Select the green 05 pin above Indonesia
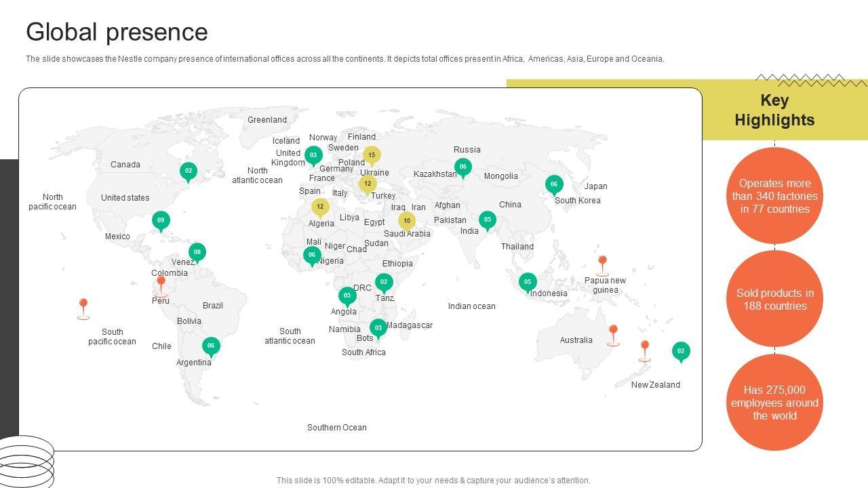Viewport: 868px width, 488px height. (528, 282)
